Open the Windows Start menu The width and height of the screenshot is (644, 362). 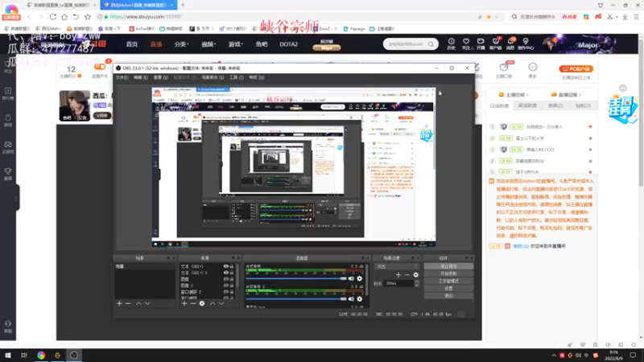coord(8,355)
